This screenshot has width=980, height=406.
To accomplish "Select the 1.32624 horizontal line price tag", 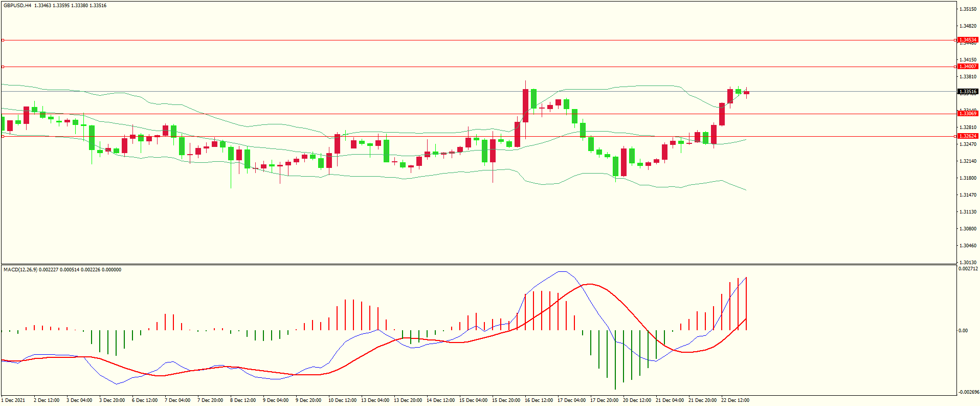I will tap(968, 136).
